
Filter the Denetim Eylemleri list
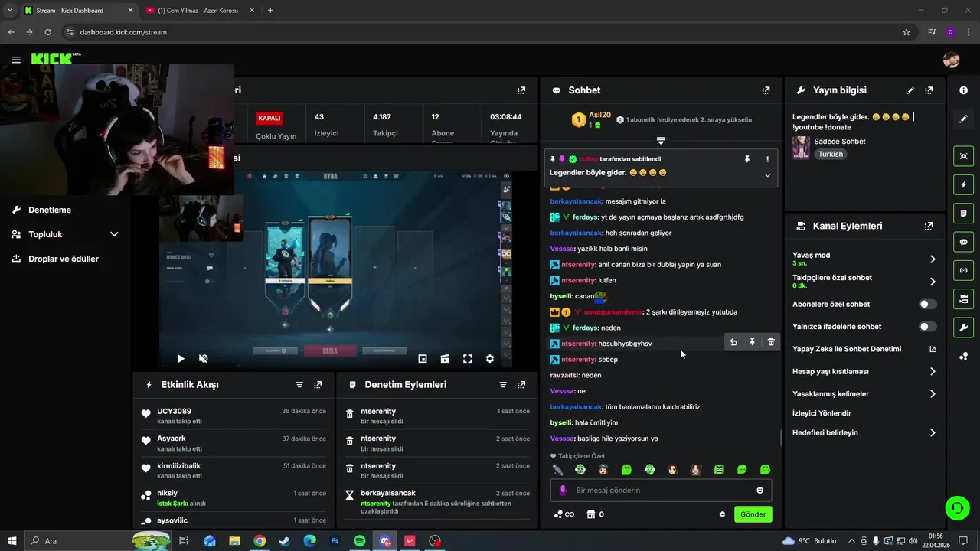[503, 385]
